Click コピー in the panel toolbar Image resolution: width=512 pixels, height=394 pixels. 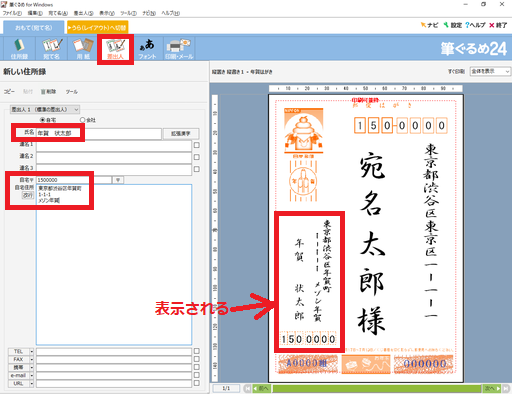[9, 92]
